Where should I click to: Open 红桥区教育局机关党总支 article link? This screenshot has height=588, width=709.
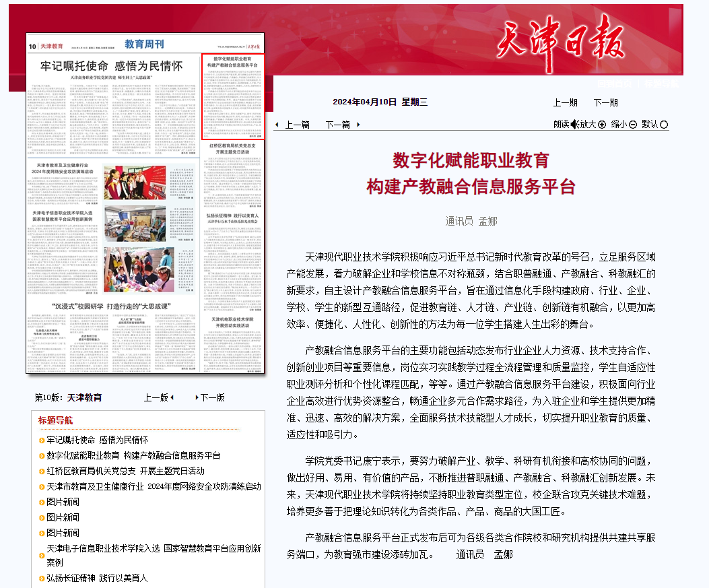125,471
